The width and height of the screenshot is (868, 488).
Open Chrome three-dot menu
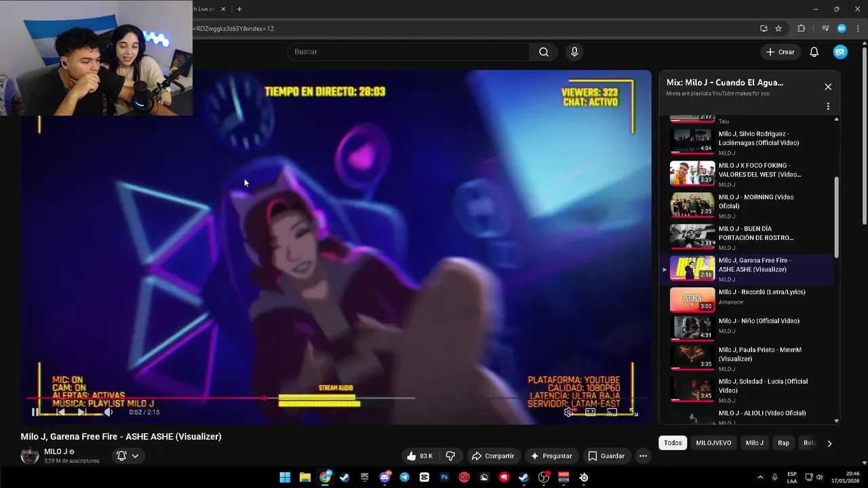click(x=857, y=28)
